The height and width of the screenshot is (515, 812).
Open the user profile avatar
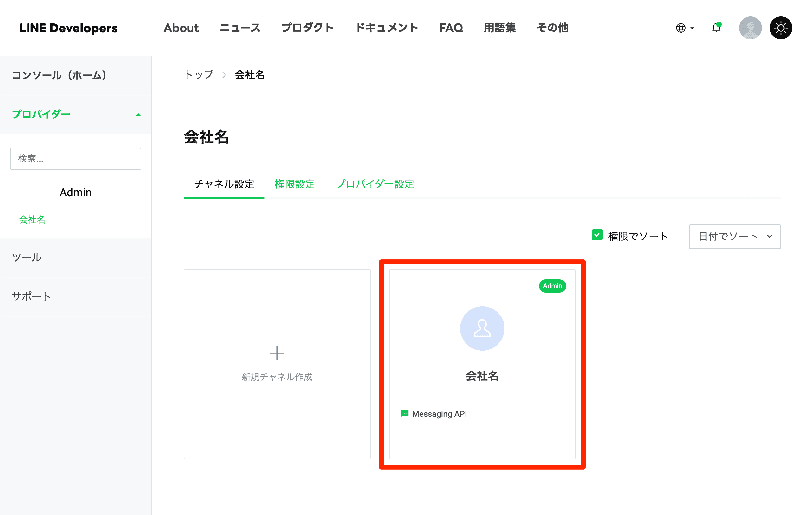750,28
